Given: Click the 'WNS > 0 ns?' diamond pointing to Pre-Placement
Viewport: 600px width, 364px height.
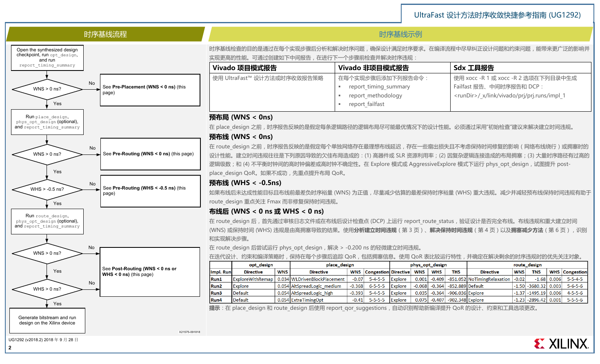Looking at the screenshot, I should pos(47,89).
